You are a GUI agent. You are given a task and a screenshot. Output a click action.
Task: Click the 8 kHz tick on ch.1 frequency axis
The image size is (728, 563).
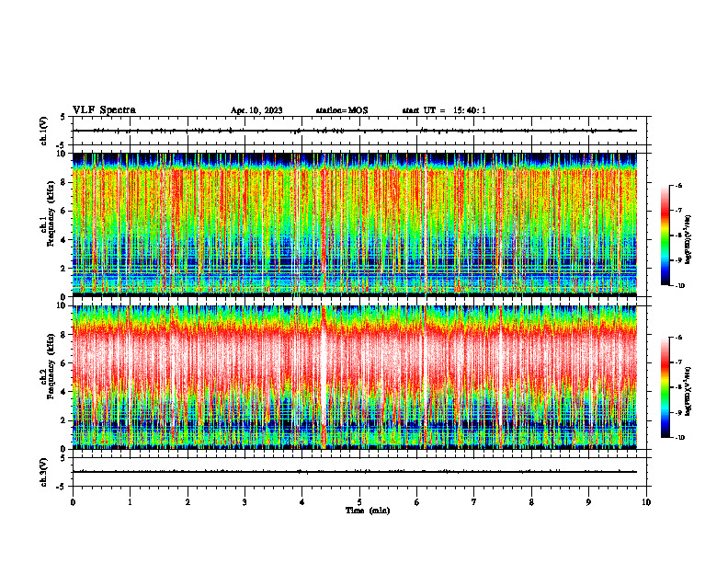click(x=65, y=182)
